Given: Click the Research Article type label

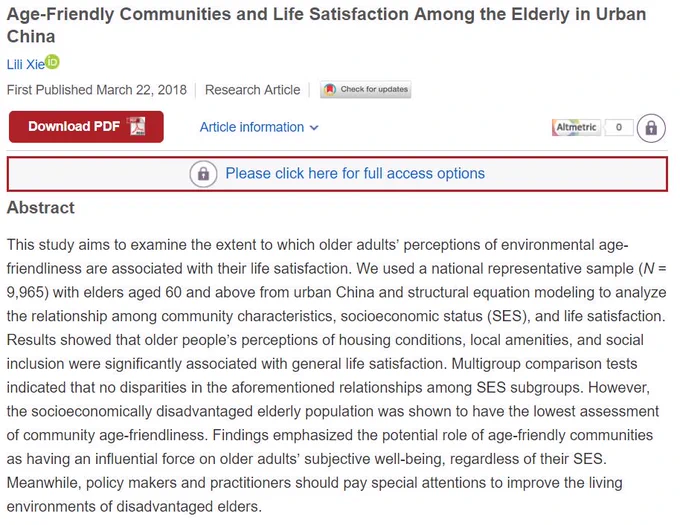Looking at the screenshot, I should 252,90.
